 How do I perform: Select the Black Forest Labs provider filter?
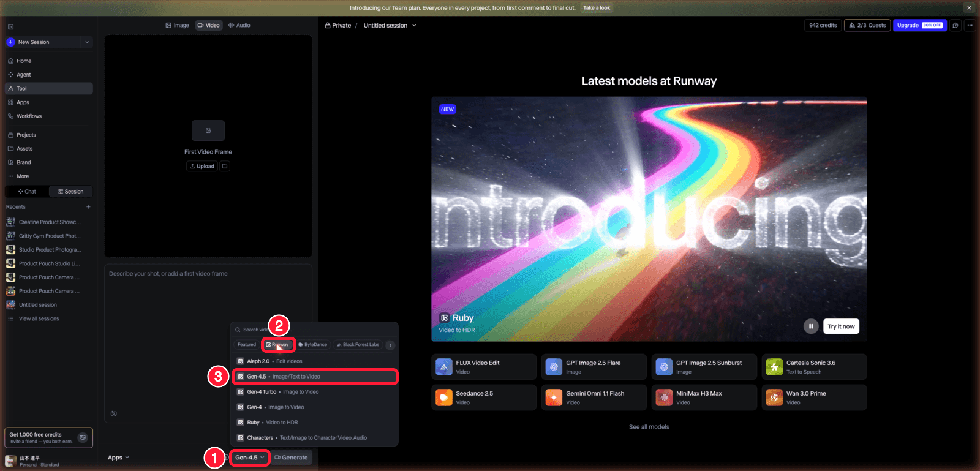click(358, 345)
